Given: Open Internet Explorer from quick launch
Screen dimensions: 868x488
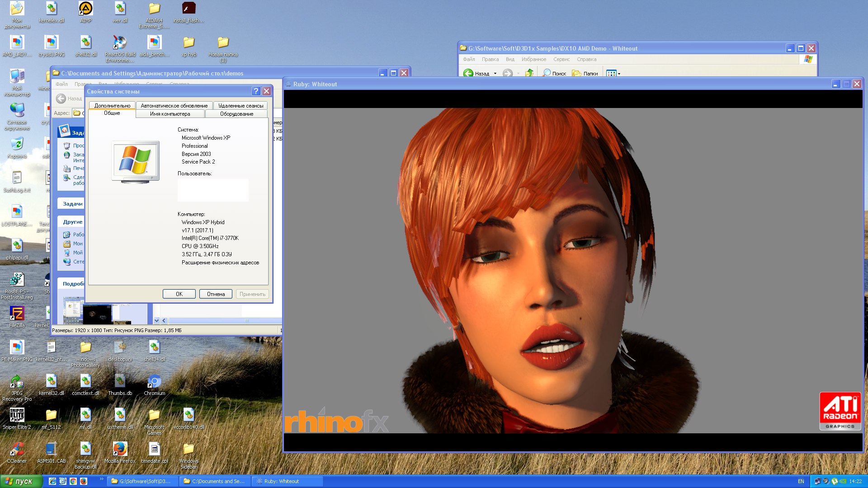Looking at the screenshot, I should pyautogui.click(x=52, y=481).
